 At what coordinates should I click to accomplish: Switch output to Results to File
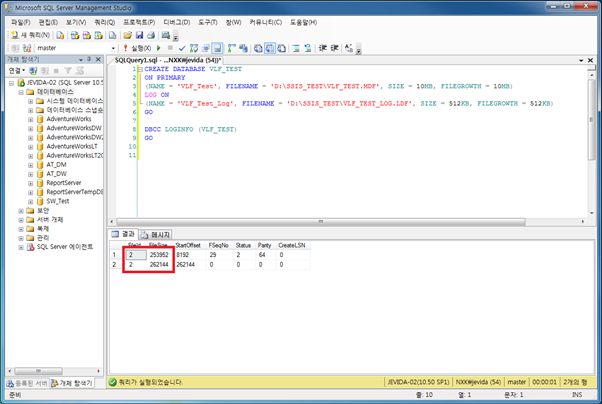pos(281,48)
